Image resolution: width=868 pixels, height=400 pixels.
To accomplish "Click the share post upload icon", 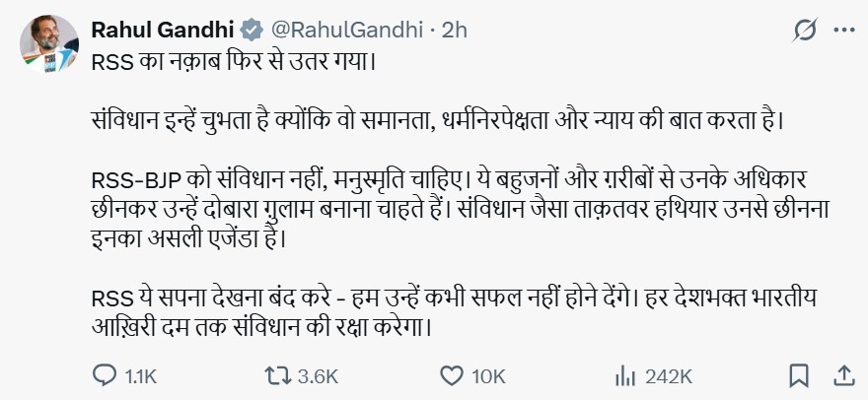I will click(844, 374).
